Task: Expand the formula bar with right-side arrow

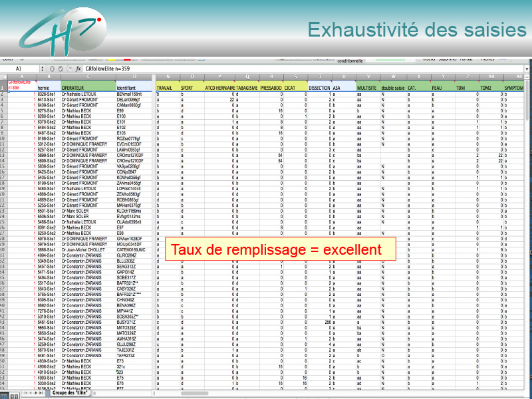Action: (527, 69)
